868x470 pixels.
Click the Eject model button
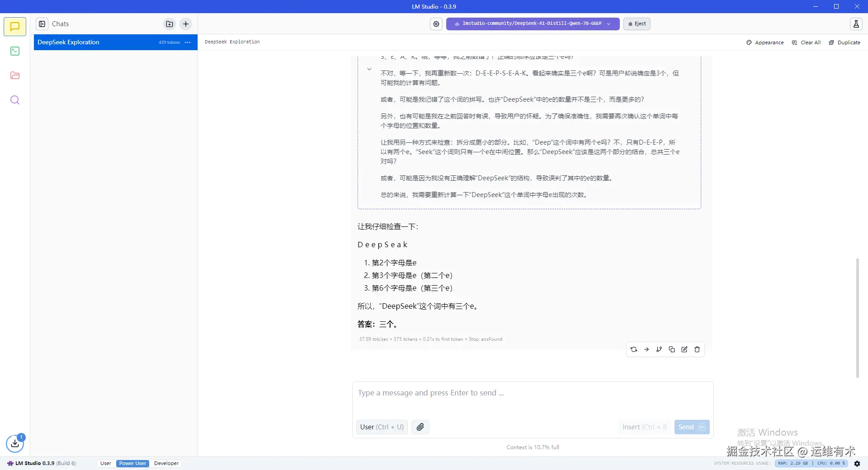[x=637, y=24]
